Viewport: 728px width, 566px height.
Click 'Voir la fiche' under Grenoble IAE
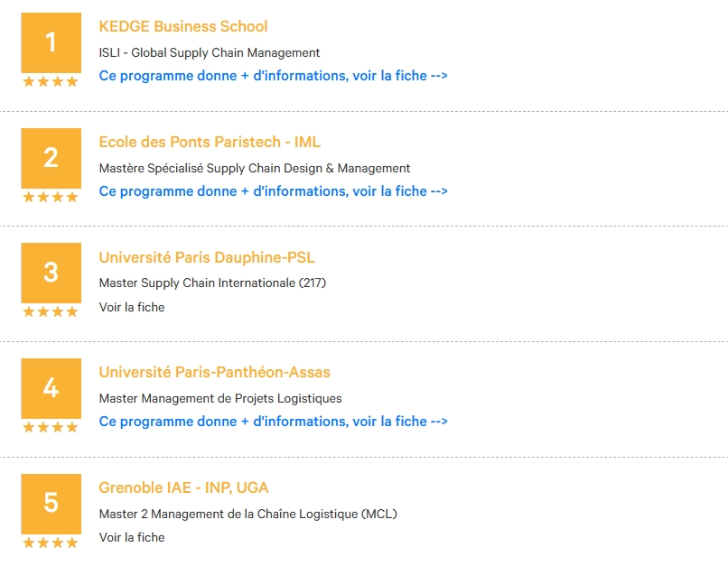pos(132,537)
